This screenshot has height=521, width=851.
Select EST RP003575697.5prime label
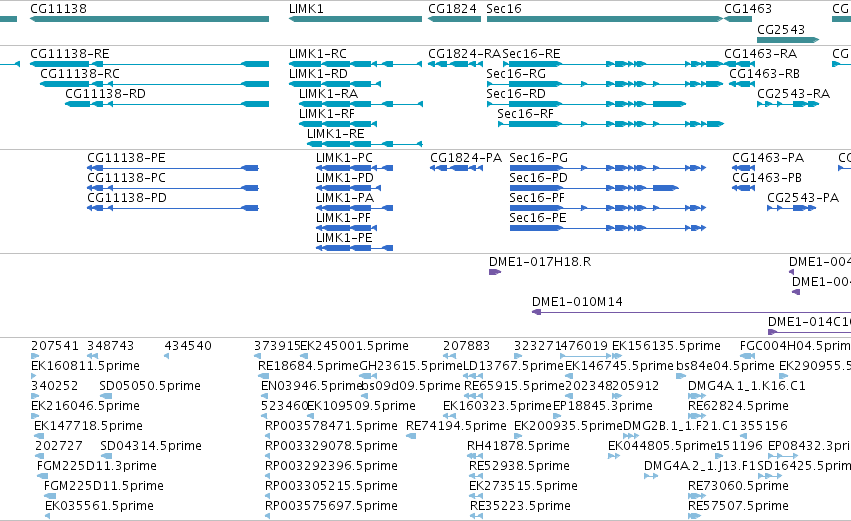tap(331, 506)
